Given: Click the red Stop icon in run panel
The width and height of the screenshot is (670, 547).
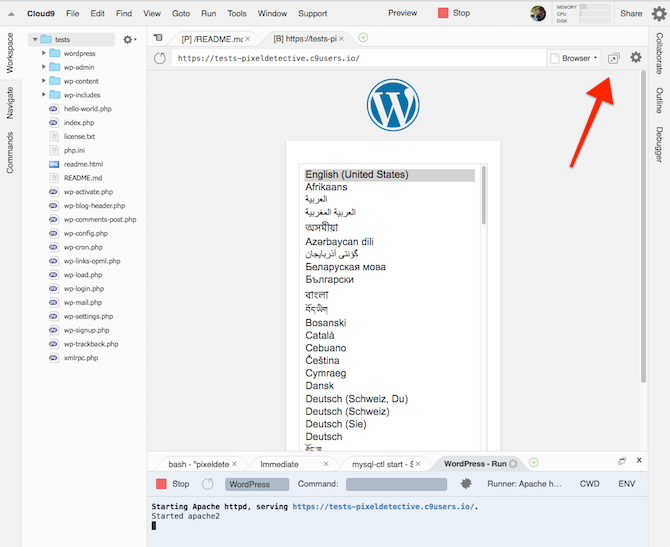Looking at the screenshot, I should (x=161, y=484).
